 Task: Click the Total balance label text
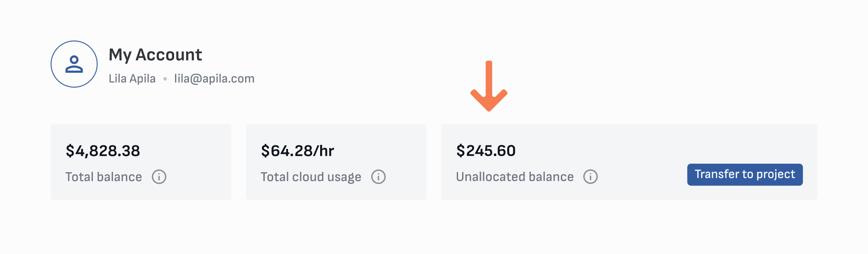click(x=104, y=177)
